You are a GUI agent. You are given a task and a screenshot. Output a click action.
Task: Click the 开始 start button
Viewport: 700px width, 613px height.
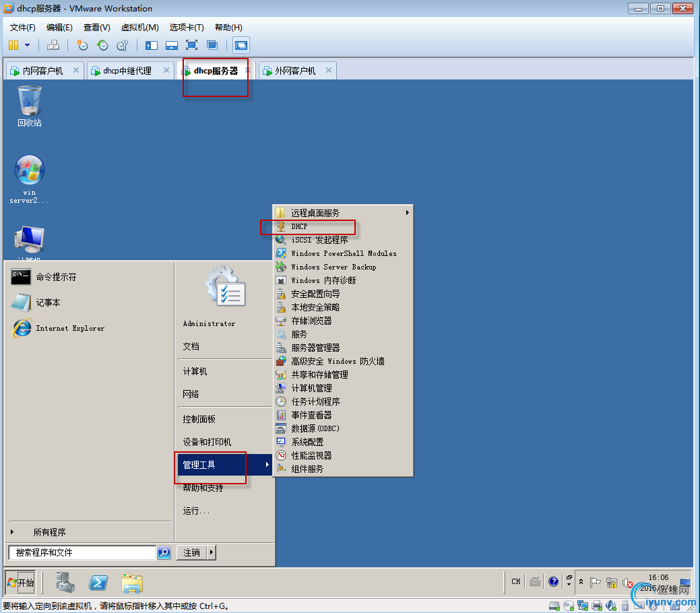click(21, 582)
